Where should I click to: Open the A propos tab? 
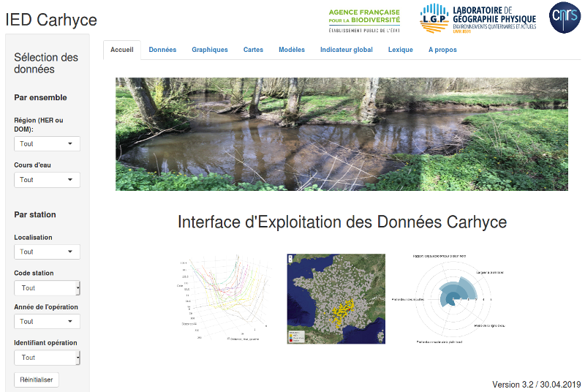[442, 50]
